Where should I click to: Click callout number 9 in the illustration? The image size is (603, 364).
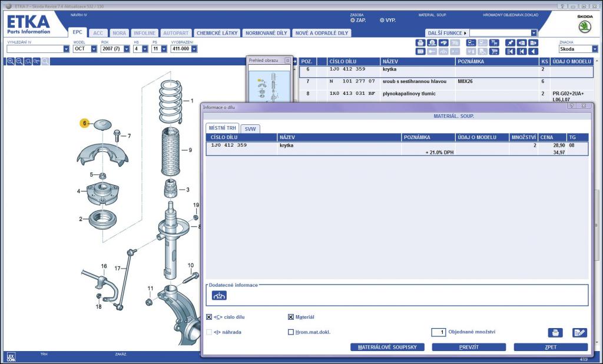click(x=190, y=150)
